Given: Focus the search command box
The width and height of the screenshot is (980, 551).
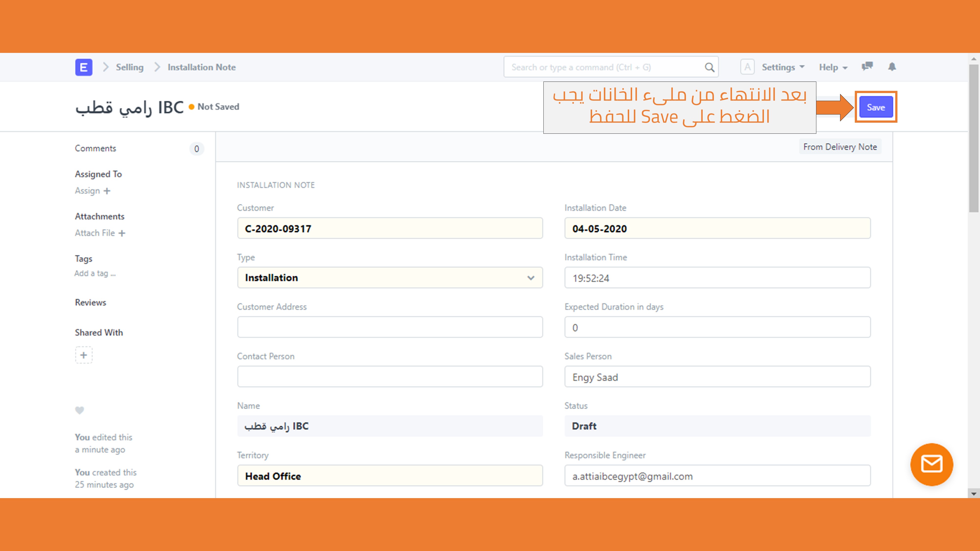Looking at the screenshot, I should click(x=611, y=67).
